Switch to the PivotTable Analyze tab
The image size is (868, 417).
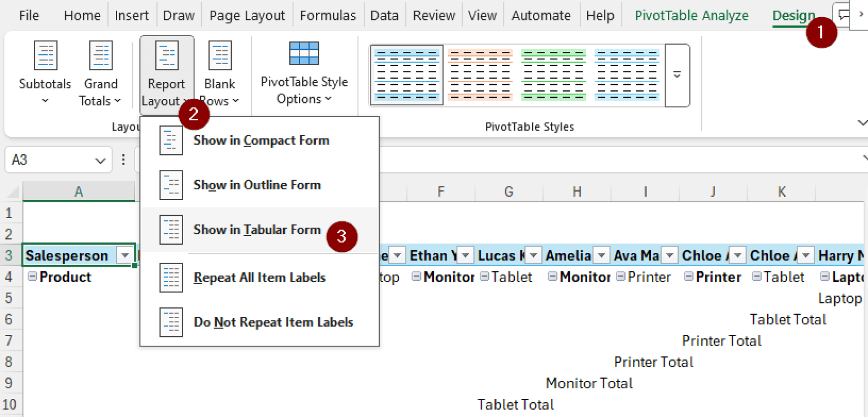pyautogui.click(x=691, y=16)
